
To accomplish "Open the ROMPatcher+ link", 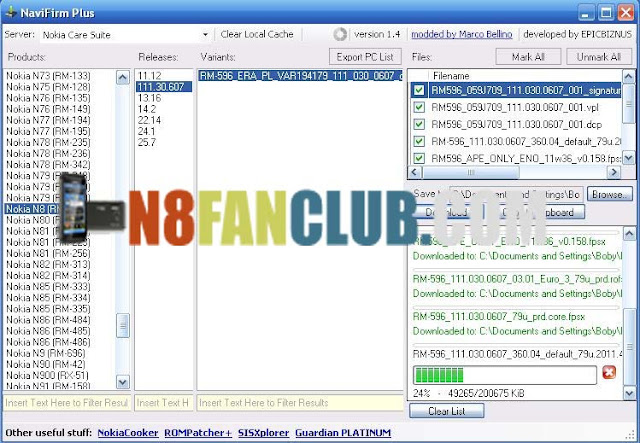I will tap(198, 433).
